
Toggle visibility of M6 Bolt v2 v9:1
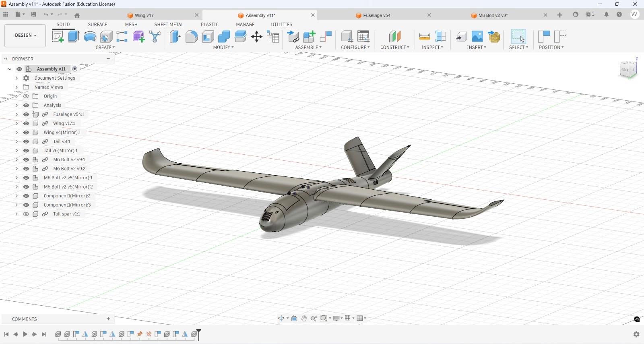click(26, 160)
